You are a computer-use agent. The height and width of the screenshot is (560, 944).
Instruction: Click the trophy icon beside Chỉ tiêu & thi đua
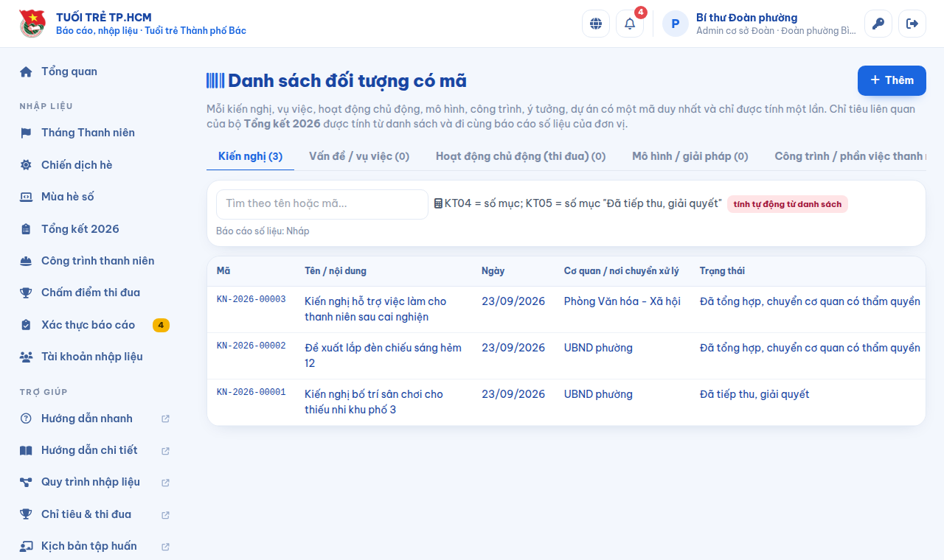26,514
